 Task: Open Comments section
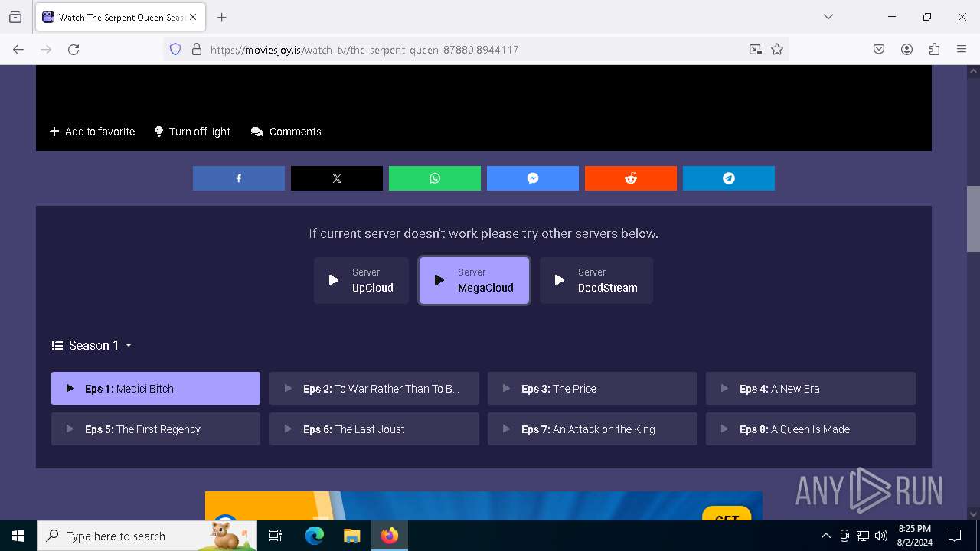click(286, 132)
